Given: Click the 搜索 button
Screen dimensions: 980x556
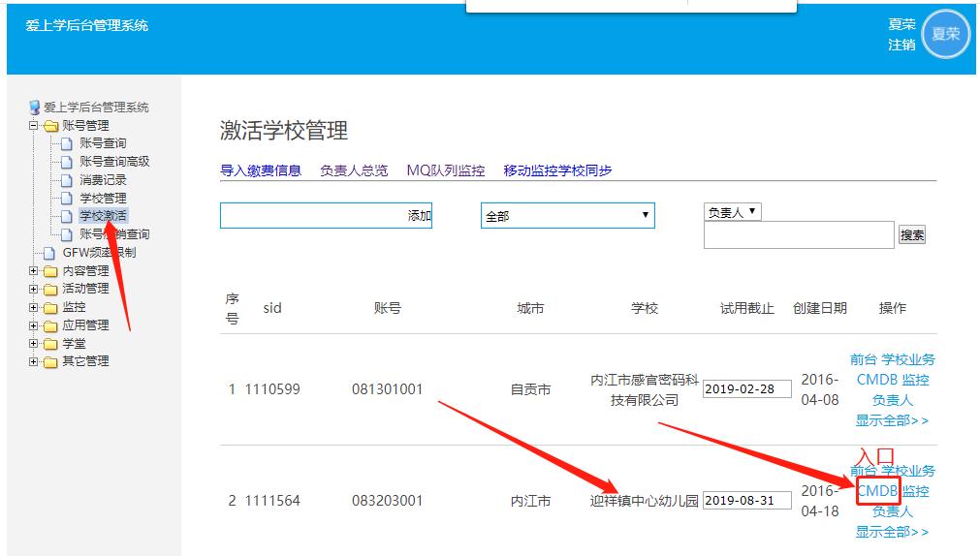Looking at the screenshot, I should [911, 234].
